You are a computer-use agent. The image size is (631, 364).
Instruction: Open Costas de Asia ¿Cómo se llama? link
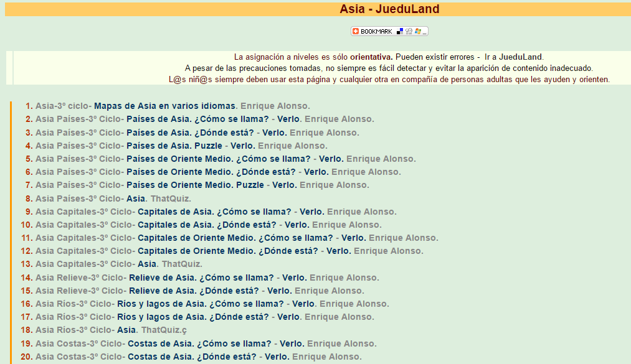[199, 343]
